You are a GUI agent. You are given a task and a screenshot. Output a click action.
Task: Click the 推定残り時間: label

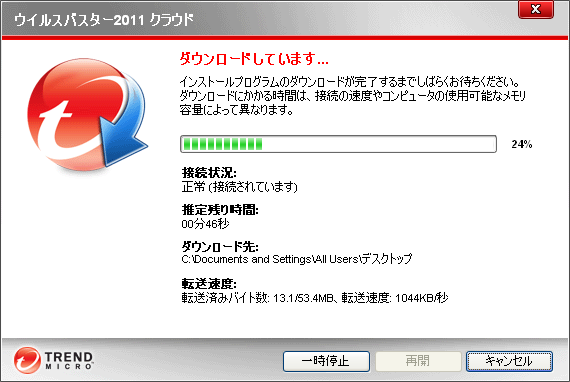pos(220,210)
